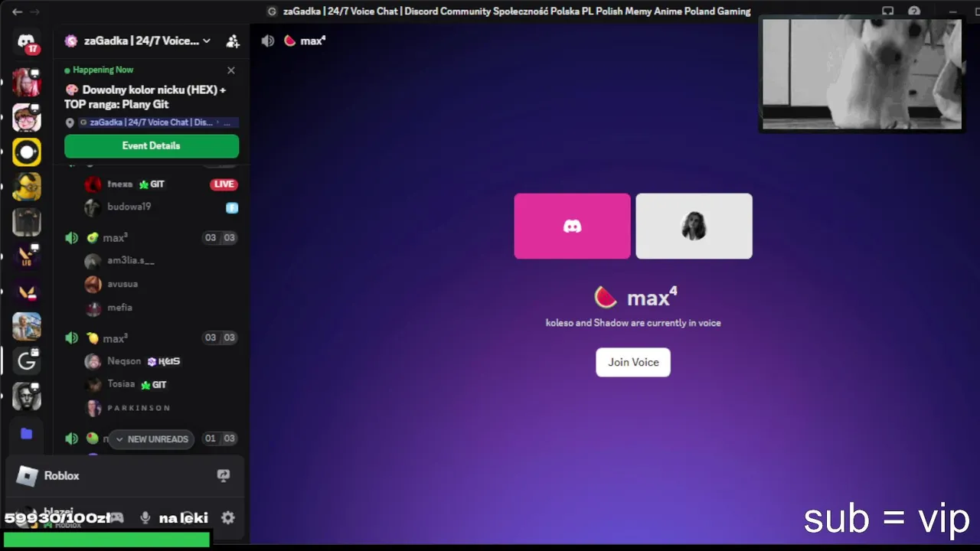This screenshot has height=551, width=980.
Task: Select the lemon max³ voice channel
Action: [x=152, y=338]
